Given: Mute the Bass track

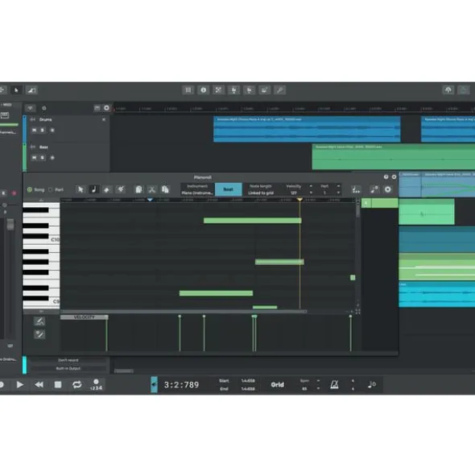Looking at the screenshot, I should [x=34, y=158].
